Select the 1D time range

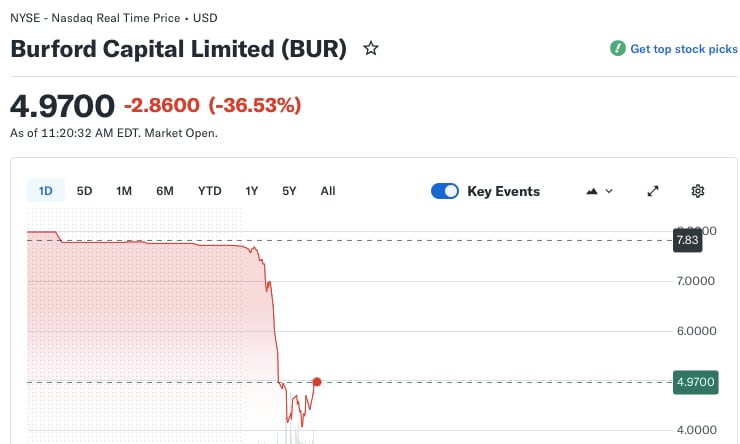(45, 191)
